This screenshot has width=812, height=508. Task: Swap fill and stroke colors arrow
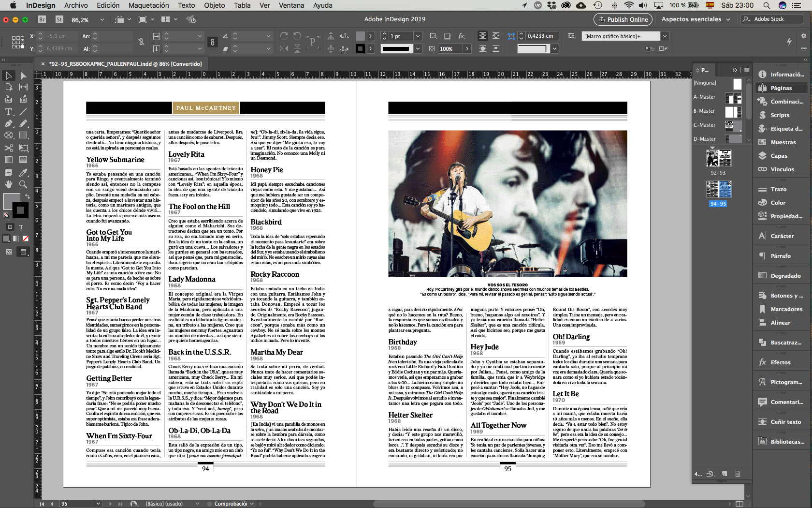(27, 196)
